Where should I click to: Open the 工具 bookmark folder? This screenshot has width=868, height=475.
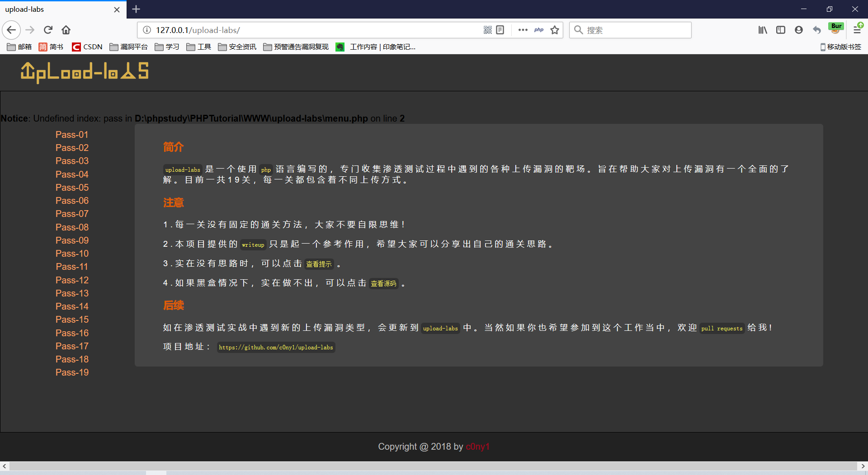[x=198, y=47]
